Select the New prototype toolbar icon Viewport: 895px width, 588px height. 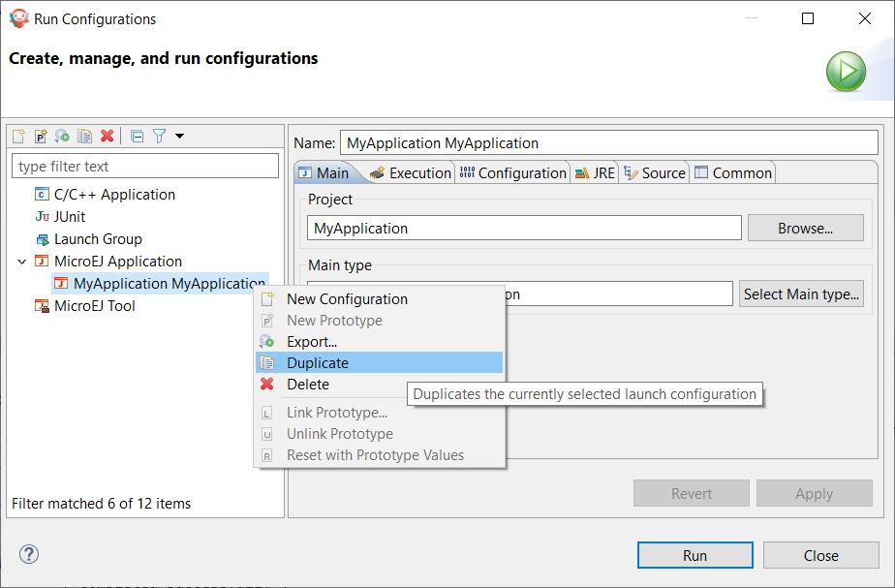[40, 136]
